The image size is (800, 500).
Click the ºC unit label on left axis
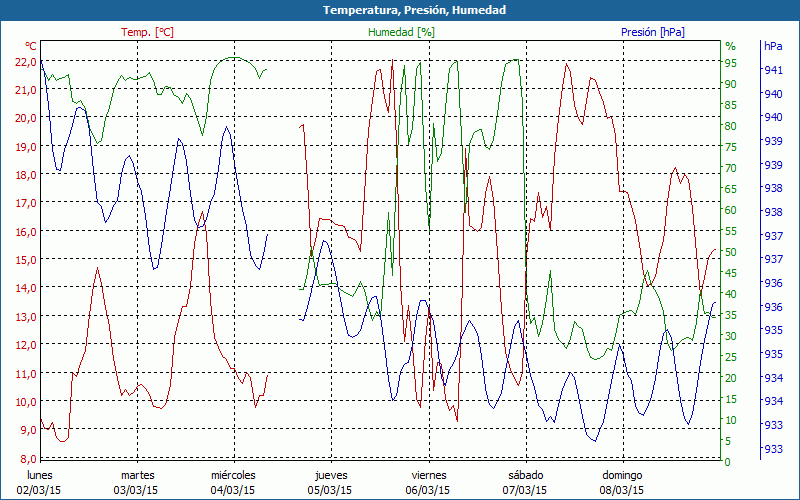(x=31, y=46)
